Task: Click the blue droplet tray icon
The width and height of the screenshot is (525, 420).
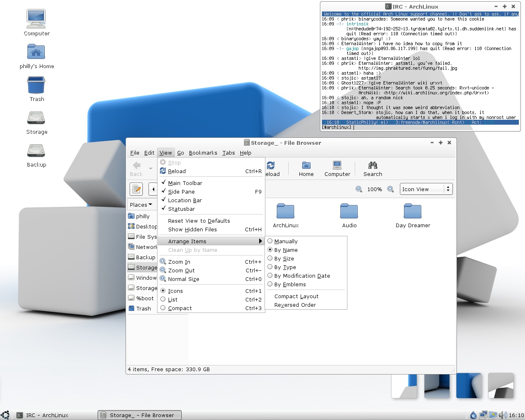Action: (x=474, y=415)
